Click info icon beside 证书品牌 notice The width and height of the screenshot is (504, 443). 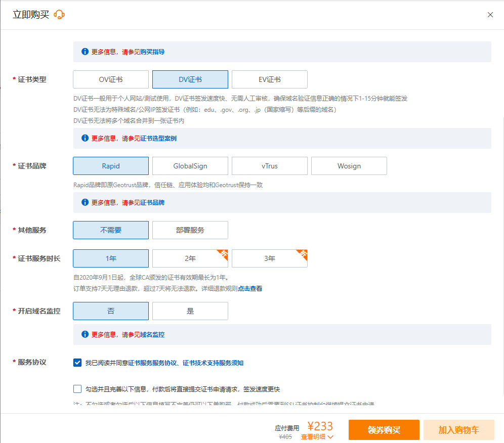85,202
